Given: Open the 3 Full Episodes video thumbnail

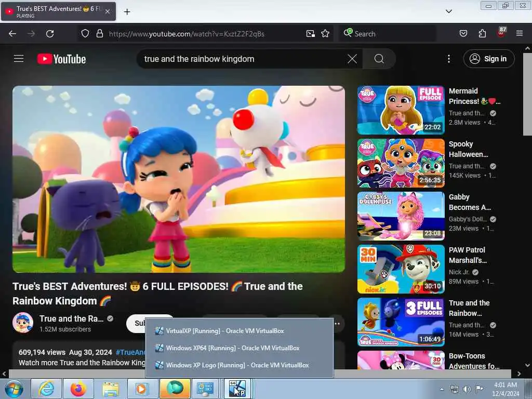Looking at the screenshot, I should [401, 322].
